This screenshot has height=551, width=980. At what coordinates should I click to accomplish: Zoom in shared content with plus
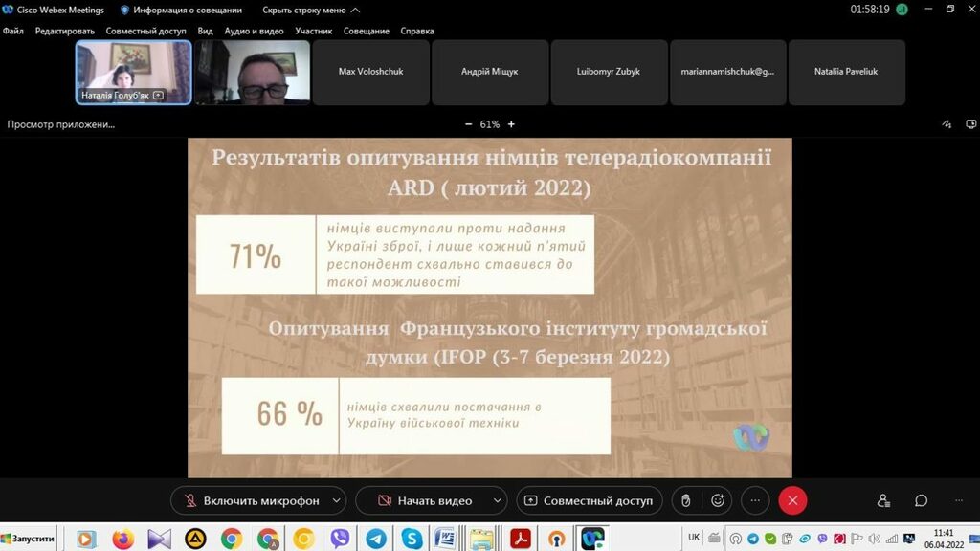point(511,124)
